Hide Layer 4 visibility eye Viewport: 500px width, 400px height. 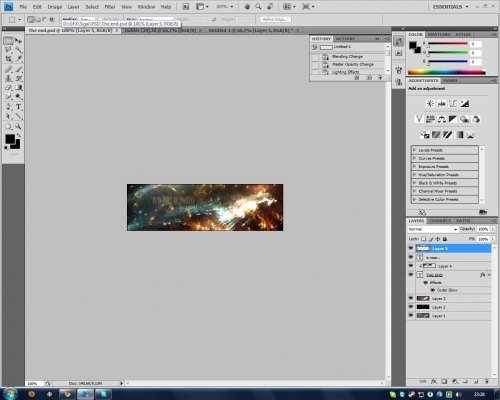411,266
